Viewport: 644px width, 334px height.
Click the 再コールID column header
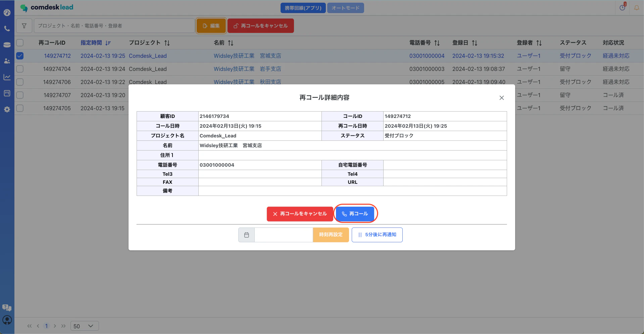(x=52, y=43)
